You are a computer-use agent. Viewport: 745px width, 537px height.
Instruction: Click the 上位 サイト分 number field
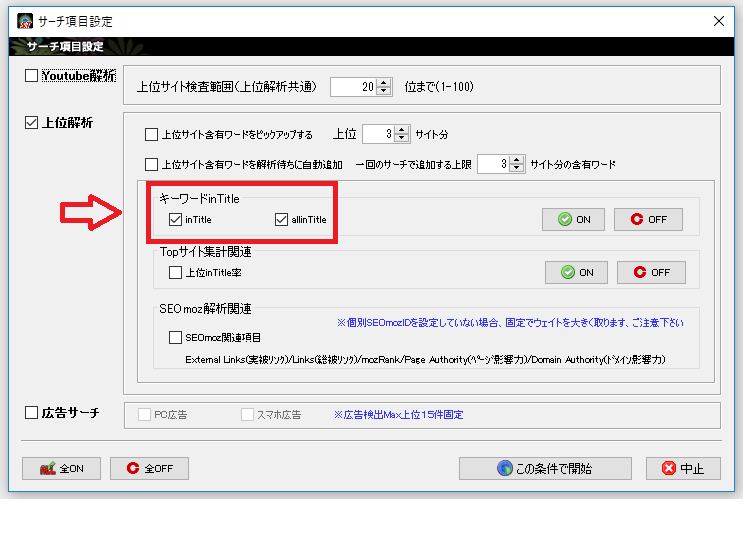pyautogui.click(x=378, y=134)
